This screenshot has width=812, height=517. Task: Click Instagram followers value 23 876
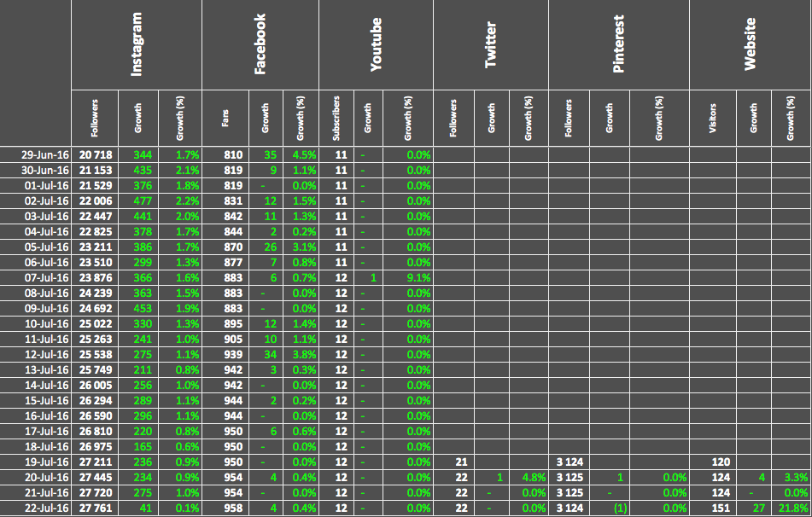click(x=95, y=277)
